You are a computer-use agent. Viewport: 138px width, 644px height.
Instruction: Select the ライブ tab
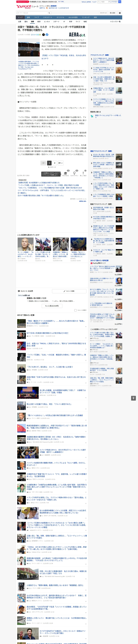[37, 17]
